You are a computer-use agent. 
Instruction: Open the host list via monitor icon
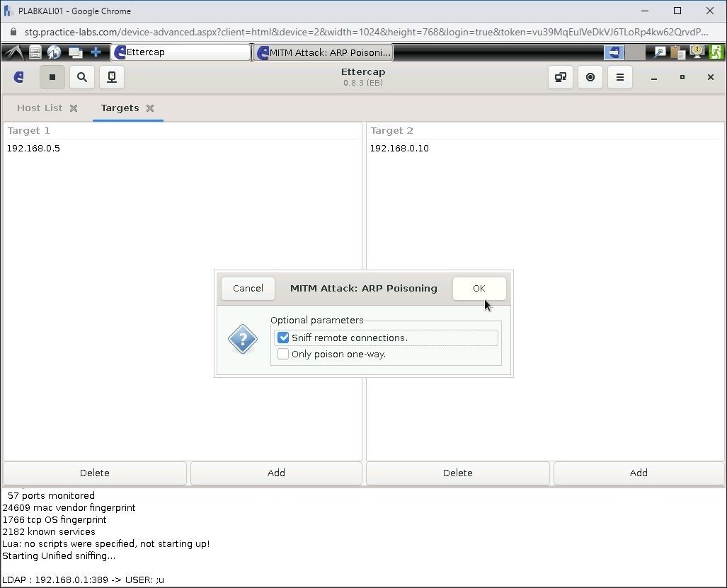(x=111, y=77)
